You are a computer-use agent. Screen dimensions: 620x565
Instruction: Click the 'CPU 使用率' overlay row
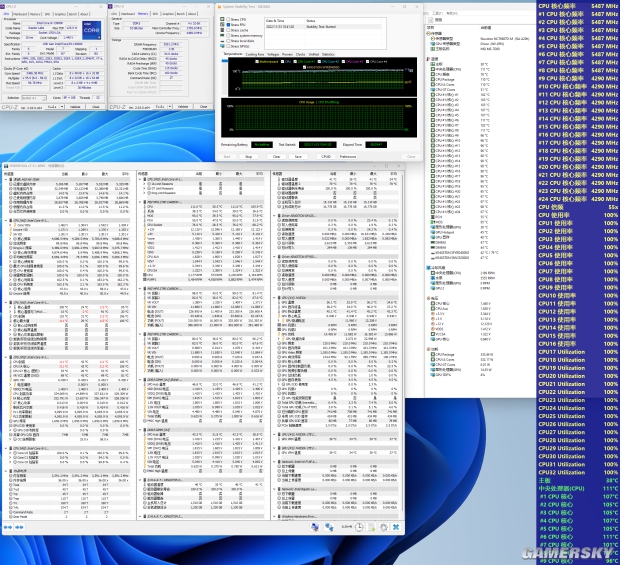[578, 215]
